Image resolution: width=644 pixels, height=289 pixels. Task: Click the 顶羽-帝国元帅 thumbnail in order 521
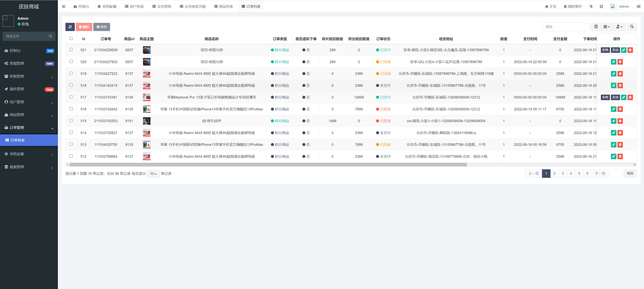click(147, 50)
